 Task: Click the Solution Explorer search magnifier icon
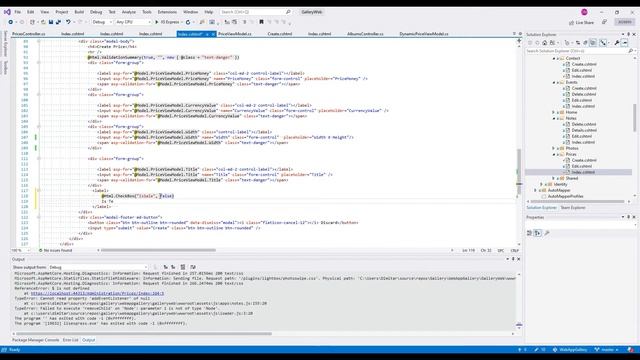click(x=631, y=51)
